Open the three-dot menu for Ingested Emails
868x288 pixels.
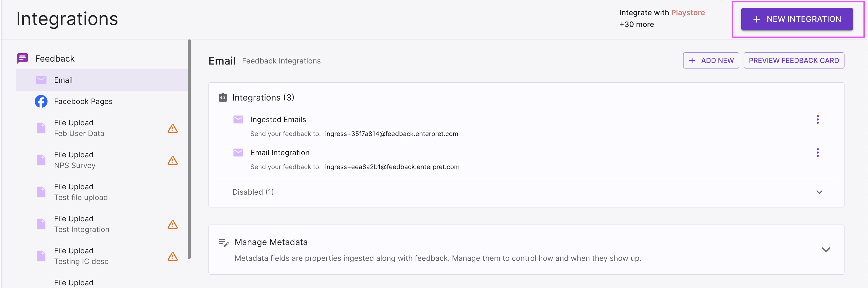point(818,119)
